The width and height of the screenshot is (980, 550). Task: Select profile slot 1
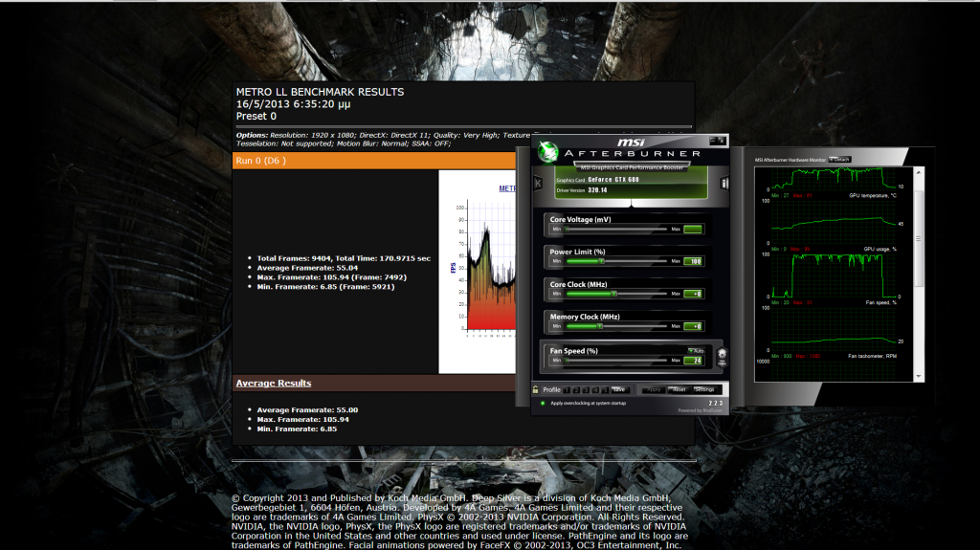tap(566, 389)
